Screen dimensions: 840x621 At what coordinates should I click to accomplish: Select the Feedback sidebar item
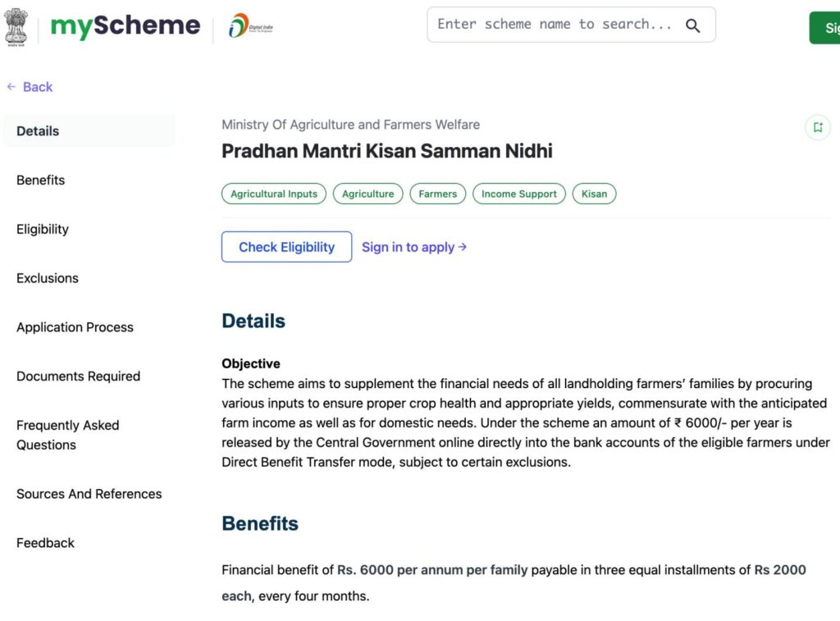(45, 543)
